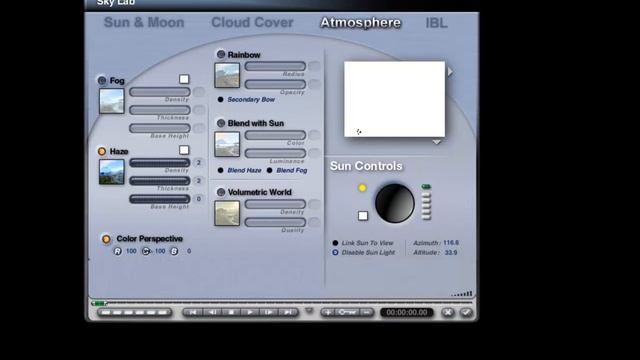
Task: Select the green memory dot in Sun Controls
Action: (x=426, y=187)
